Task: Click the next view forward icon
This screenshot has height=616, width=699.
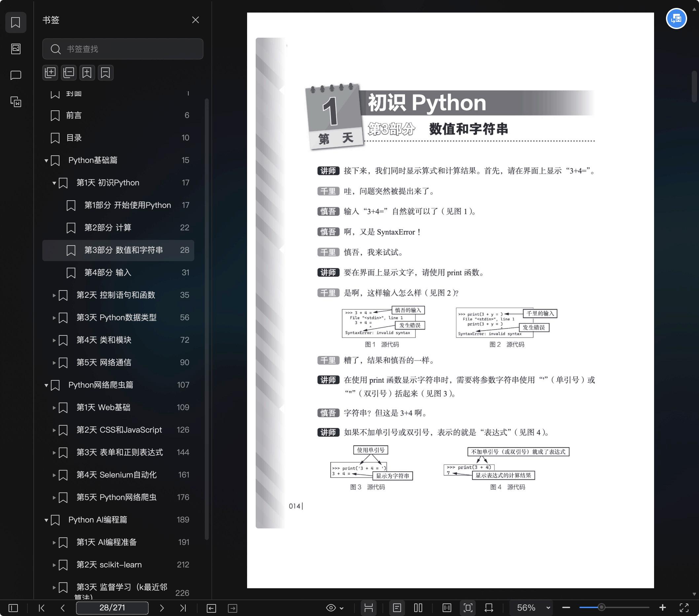Action: click(x=233, y=608)
